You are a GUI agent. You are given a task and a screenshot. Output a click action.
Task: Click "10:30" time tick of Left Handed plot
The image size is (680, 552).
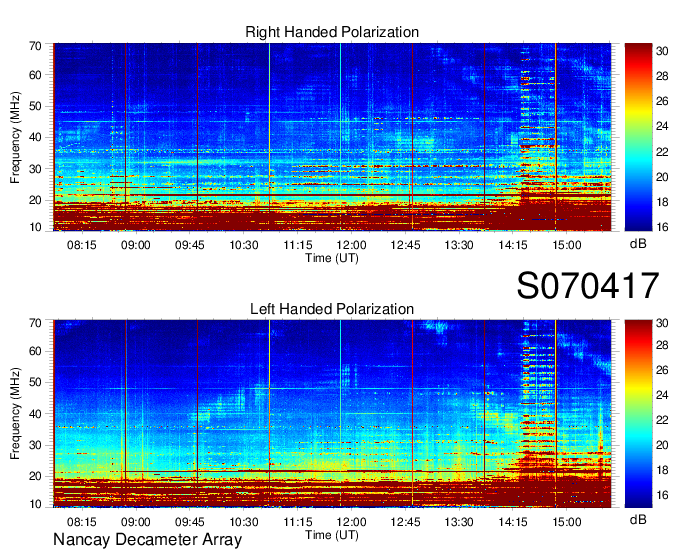coord(244,522)
